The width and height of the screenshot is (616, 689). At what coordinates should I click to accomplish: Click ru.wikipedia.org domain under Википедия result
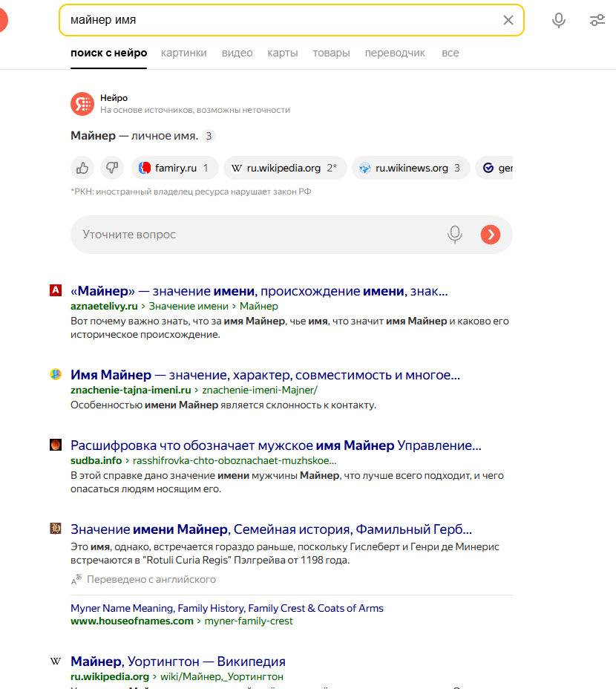point(110,676)
